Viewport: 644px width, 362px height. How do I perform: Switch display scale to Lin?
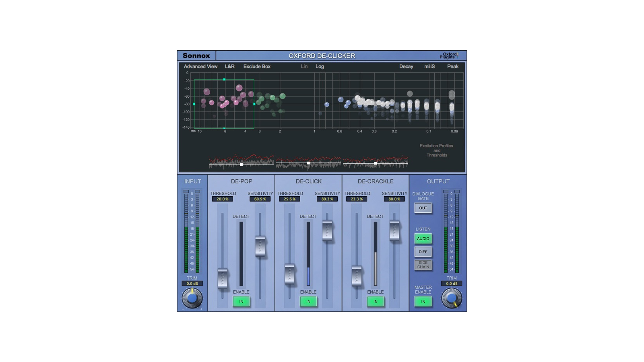[304, 66]
